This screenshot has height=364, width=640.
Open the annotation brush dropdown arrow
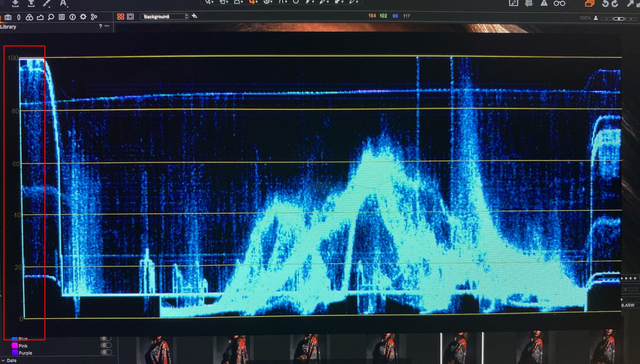click(x=50, y=7)
